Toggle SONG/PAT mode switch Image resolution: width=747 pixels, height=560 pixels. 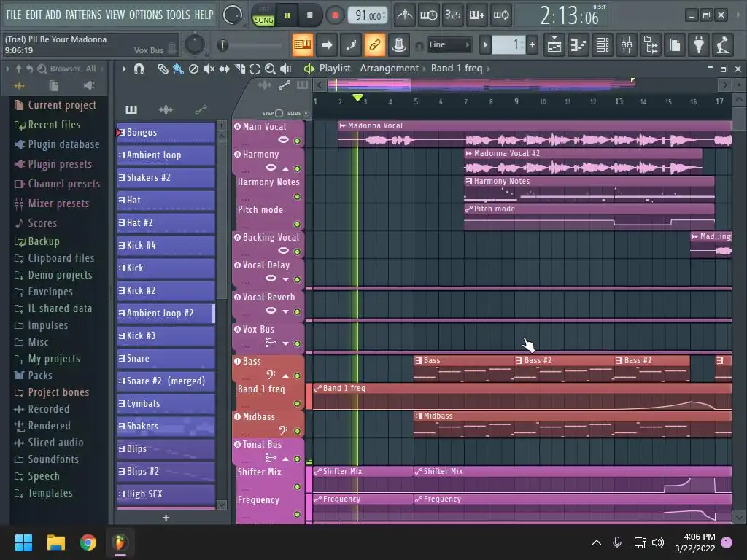tap(263, 16)
